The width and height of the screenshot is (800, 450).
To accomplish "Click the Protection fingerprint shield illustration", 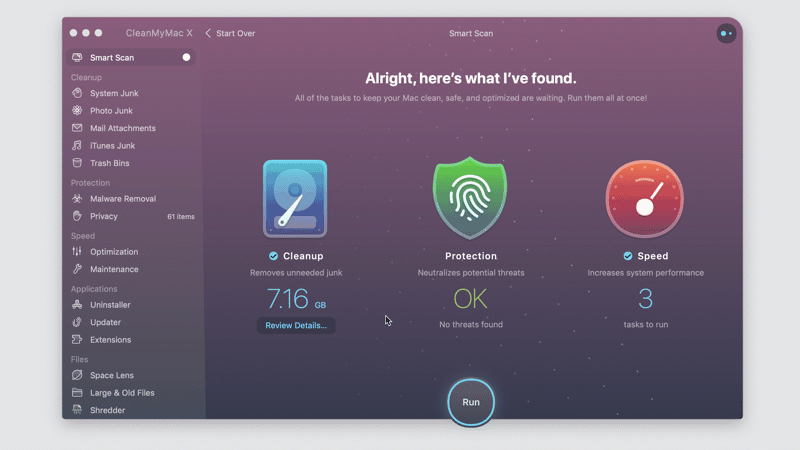I will [470, 198].
